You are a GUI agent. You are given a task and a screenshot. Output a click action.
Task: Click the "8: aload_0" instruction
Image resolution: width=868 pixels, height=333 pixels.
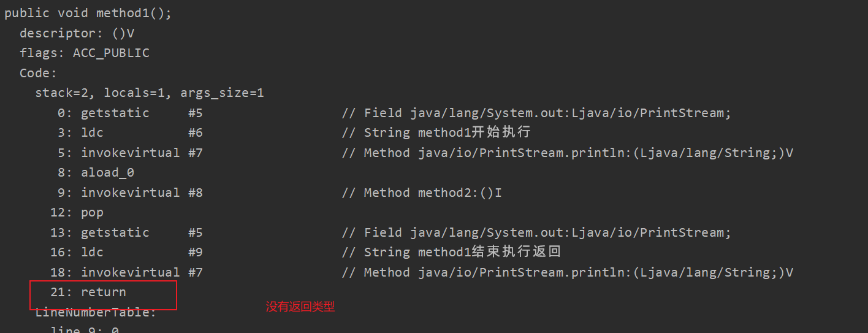(x=96, y=173)
